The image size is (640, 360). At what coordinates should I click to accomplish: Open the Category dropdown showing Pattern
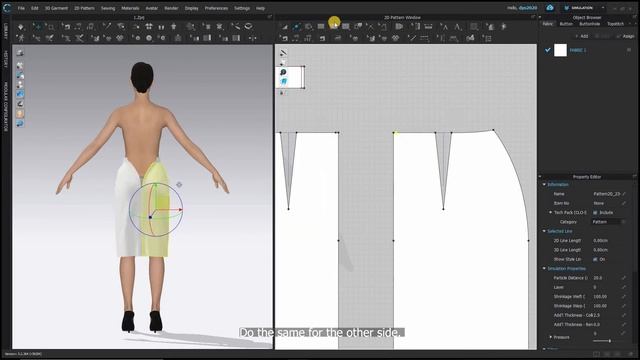tap(608, 222)
